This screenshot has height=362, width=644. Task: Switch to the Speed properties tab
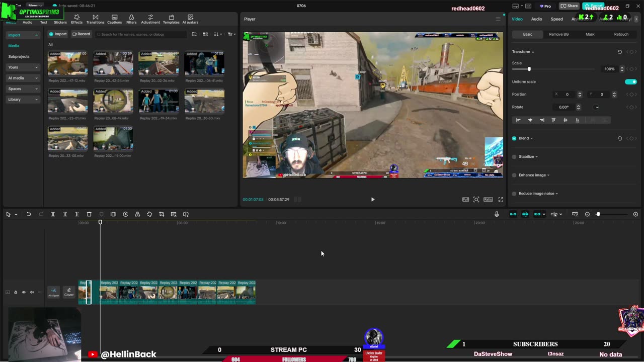(557, 19)
